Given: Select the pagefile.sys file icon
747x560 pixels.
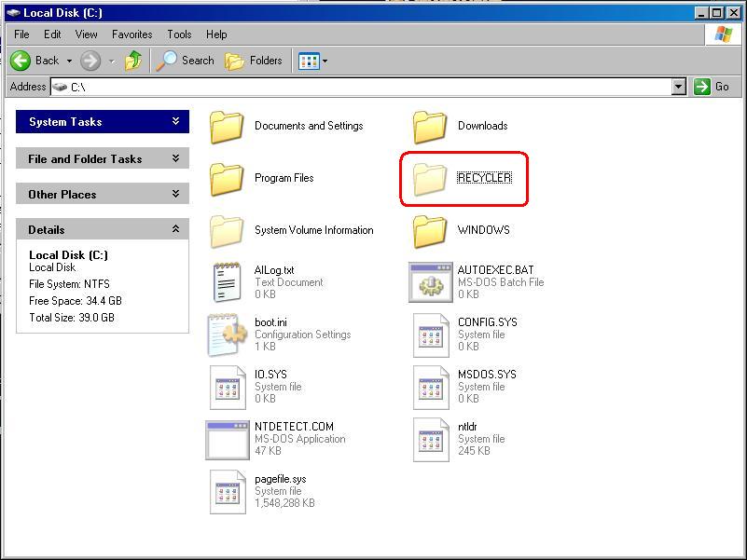Looking at the screenshot, I should click(x=228, y=492).
